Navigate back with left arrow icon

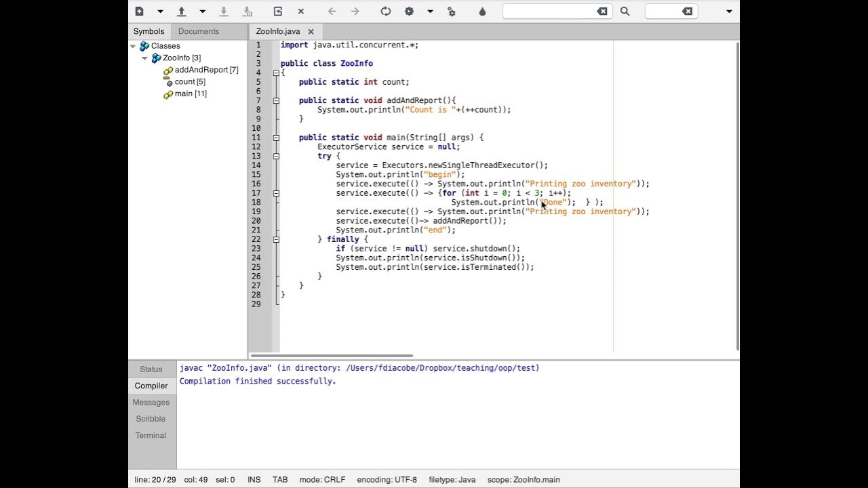pos(332,11)
